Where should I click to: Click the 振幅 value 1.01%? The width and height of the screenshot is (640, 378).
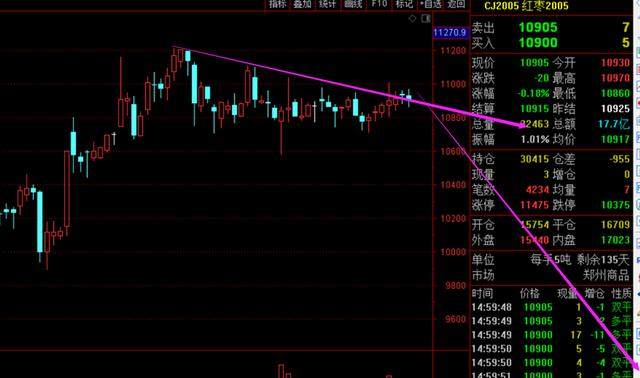535,140
